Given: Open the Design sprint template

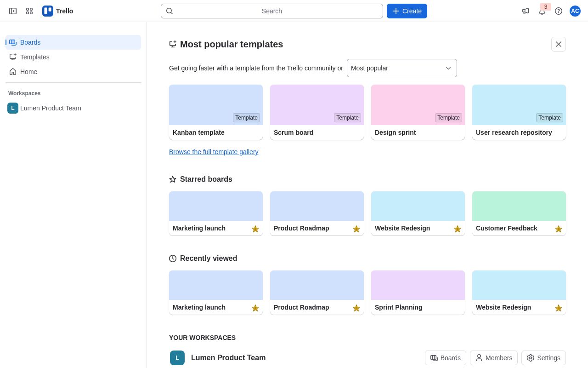Looking at the screenshot, I should point(418,112).
